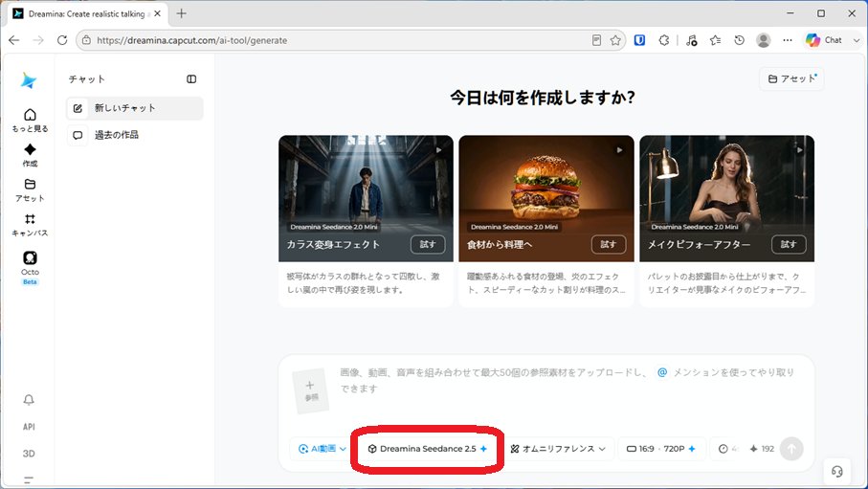This screenshot has height=489, width=868.
Task: Open notifications bell icon
Action: (x=29, y=399)
